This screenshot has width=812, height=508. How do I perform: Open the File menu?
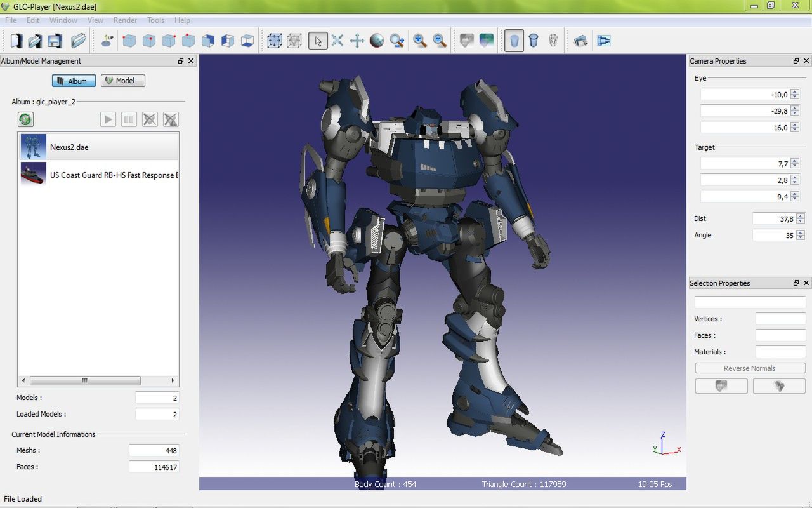pos(11,20)
